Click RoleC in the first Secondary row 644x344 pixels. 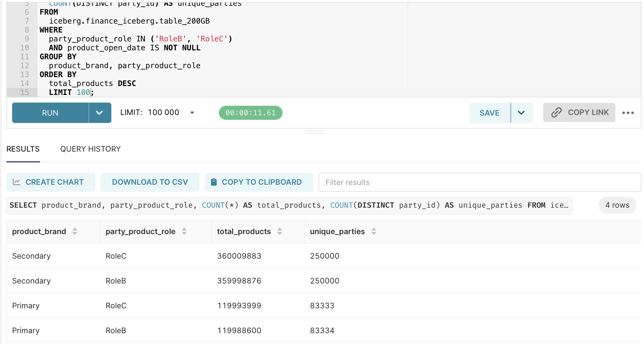coord(116,256)
